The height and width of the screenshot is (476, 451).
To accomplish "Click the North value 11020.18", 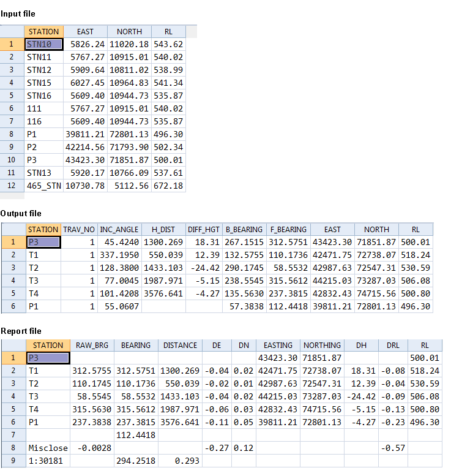I will point(130,44).
